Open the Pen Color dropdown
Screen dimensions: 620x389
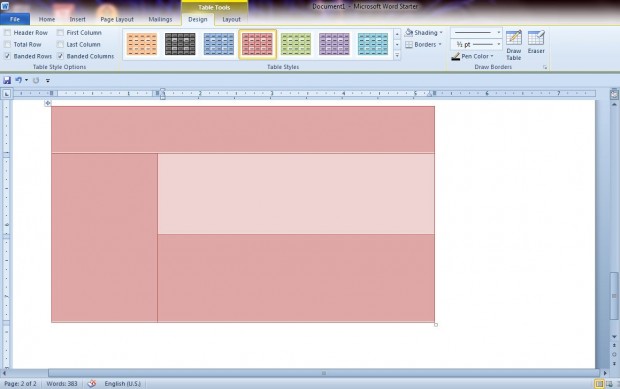[x=472, y=57]
